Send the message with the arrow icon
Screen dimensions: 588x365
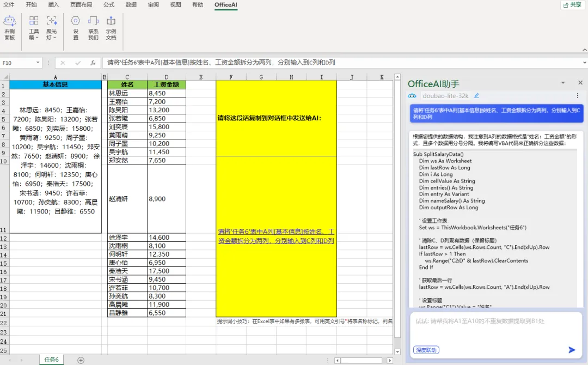572,350
